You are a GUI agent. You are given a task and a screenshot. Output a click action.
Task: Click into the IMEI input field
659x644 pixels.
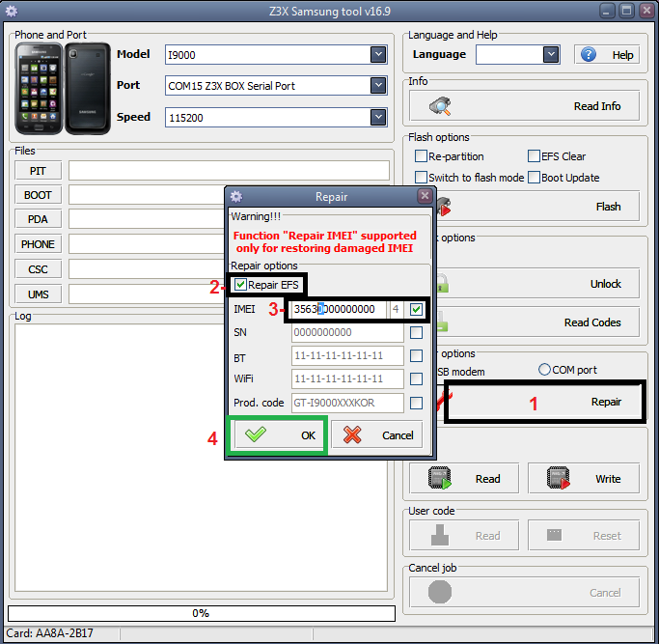[339, 309]
